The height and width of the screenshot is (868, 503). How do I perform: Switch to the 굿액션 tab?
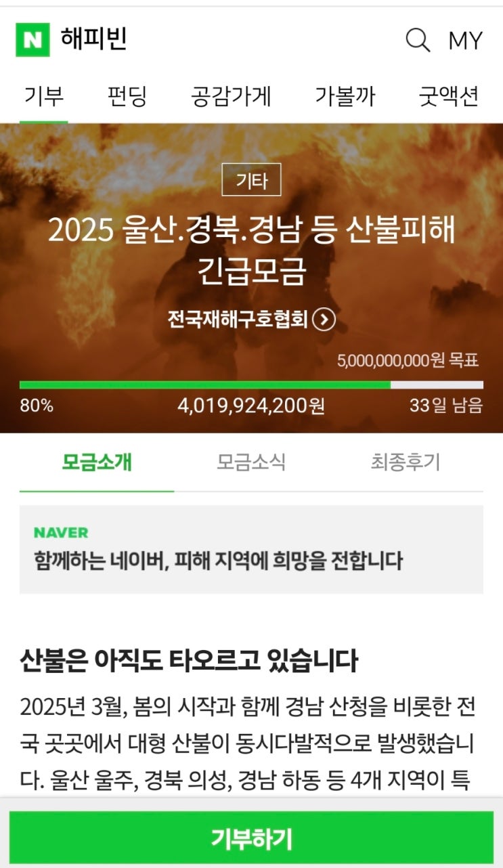(449, 96)
